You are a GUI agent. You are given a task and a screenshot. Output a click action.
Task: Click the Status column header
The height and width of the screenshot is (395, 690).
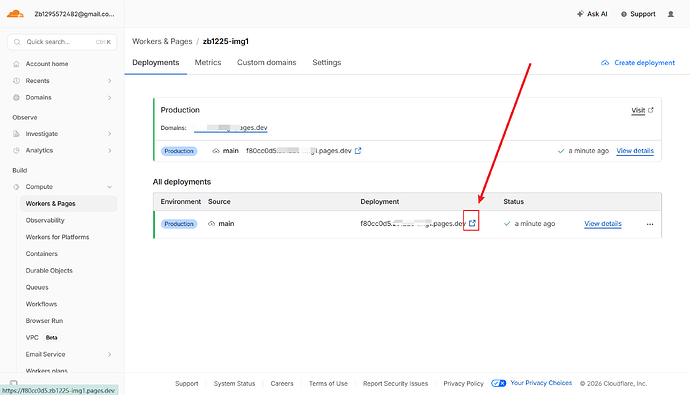(x=514, y=201)
